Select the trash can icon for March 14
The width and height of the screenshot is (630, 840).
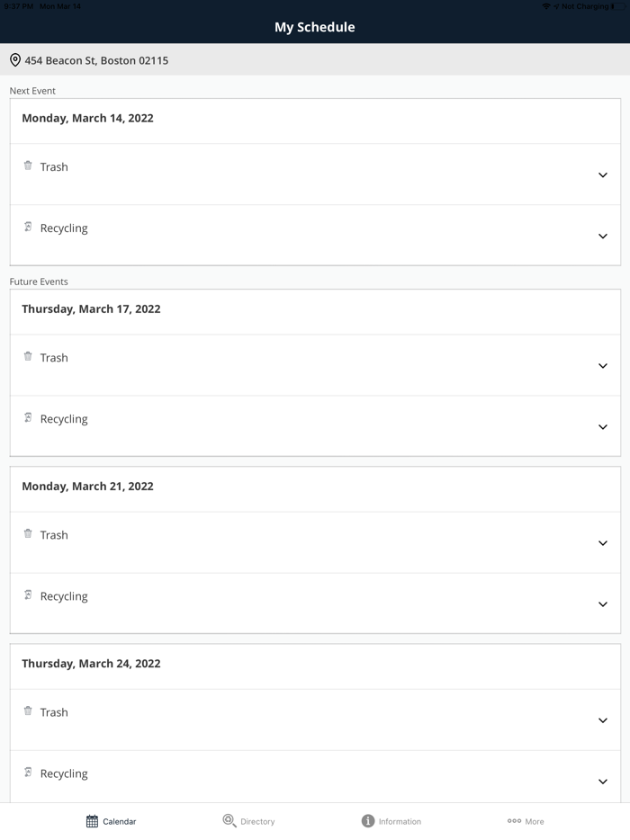(x=27, y=166)
